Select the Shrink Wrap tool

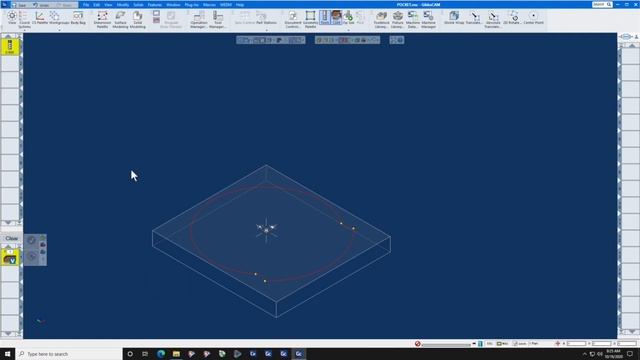pyautogui.click(x=454, y=18)
